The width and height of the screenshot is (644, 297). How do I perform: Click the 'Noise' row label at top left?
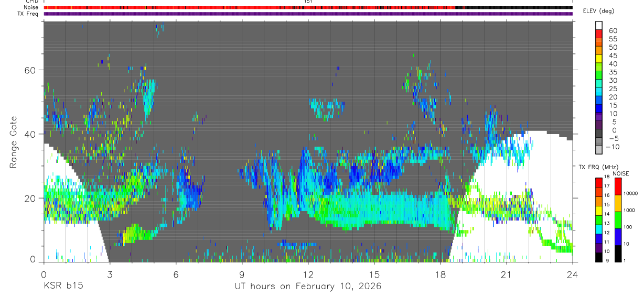pyautogui.click(x=31, y=7)
